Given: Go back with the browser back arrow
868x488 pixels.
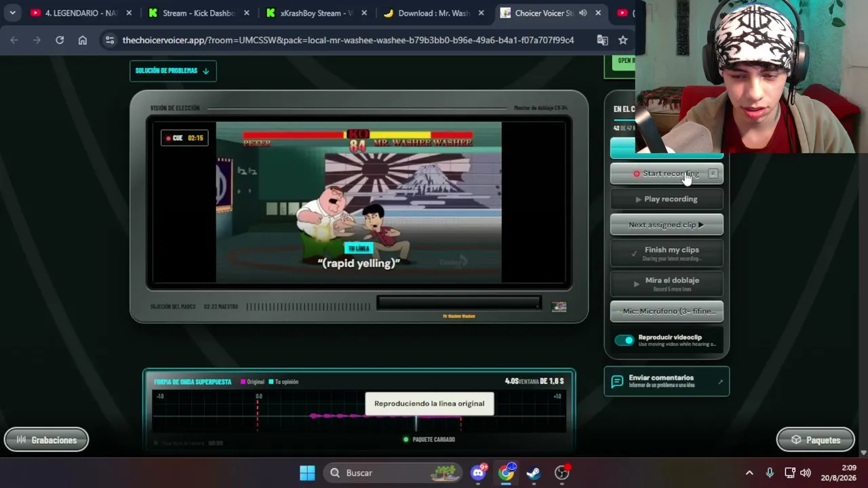Looking at the screenshot, I should click(14, 40).
